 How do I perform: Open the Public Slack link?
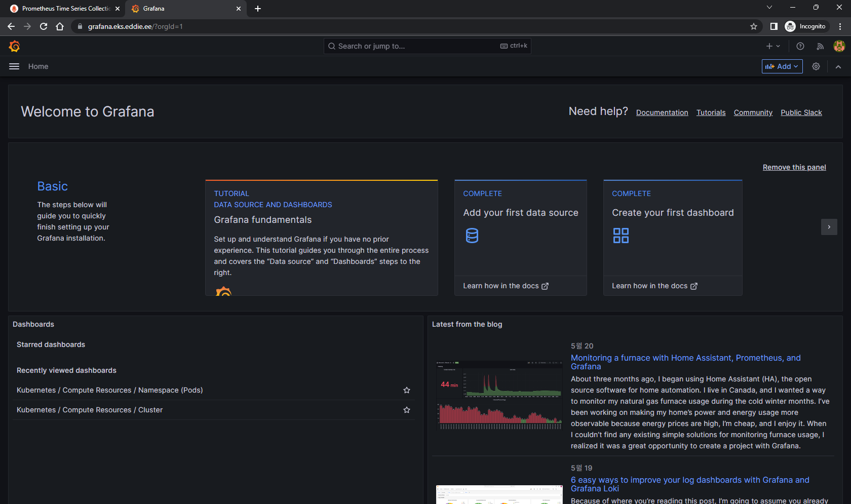click(801, 112)
